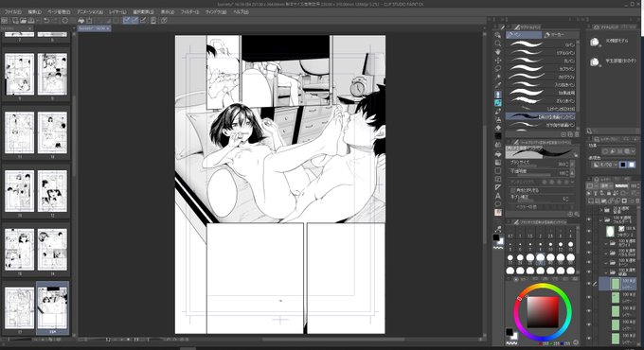Click the clear-layer circle icon in command bar
The height and width of the screenshot is (350, 644).
(x=65, y=20)
